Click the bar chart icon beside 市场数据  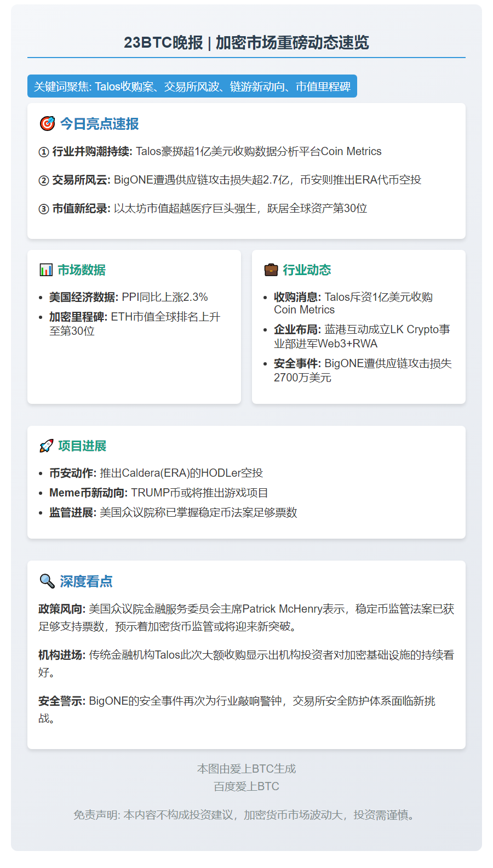tap(46, 270)
